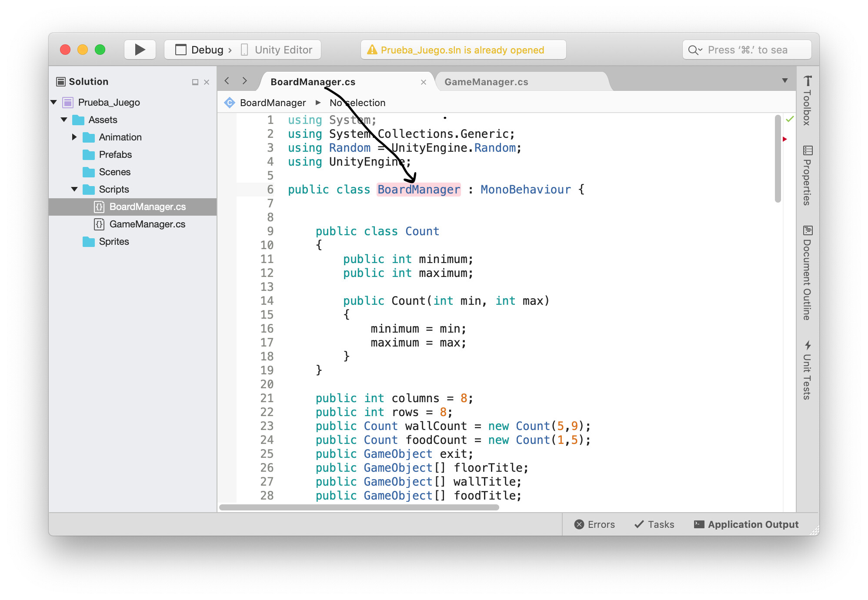Navigate back with left arrow
Screen dimensions: 868x600
coord(227,81)
